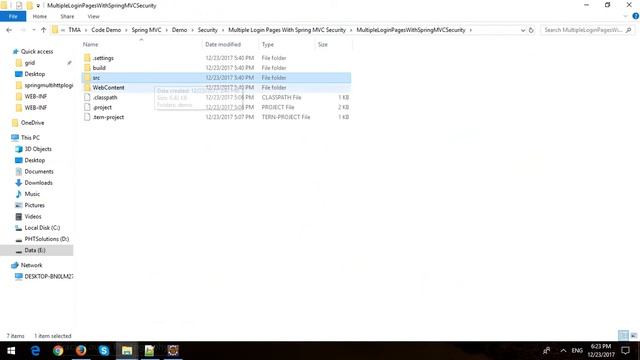
Task: Launch Firefox from taskbar
Action: coord(81,351)
